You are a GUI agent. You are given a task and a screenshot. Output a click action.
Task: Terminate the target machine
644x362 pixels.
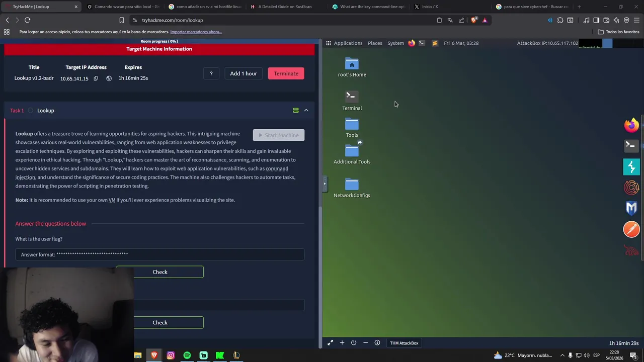[x=286, y=73]
